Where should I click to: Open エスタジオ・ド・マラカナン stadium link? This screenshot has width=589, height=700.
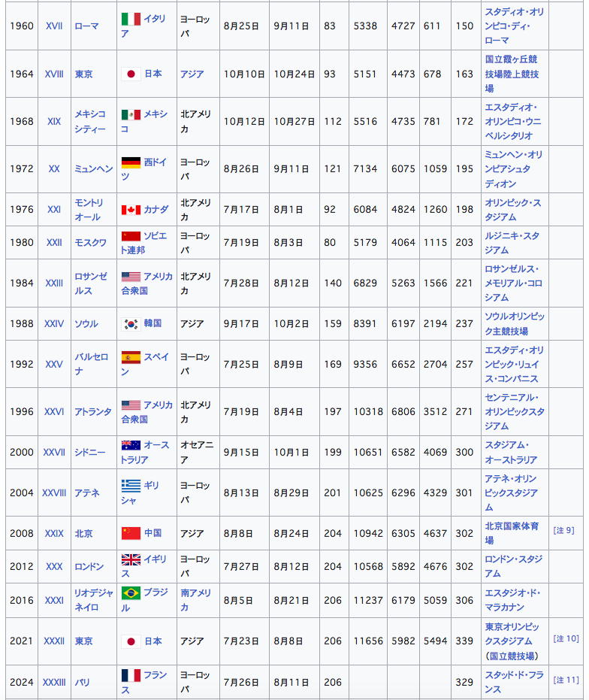(512, 599)
